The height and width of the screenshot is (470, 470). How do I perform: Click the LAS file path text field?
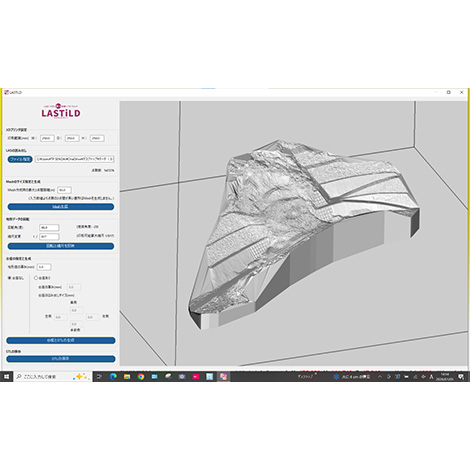point(75,159)
